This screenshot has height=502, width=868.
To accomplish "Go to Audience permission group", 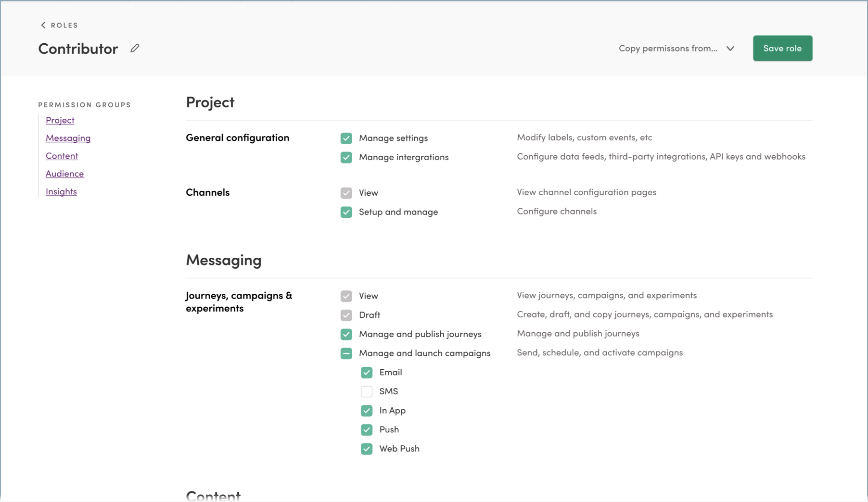I will [64, 174].
